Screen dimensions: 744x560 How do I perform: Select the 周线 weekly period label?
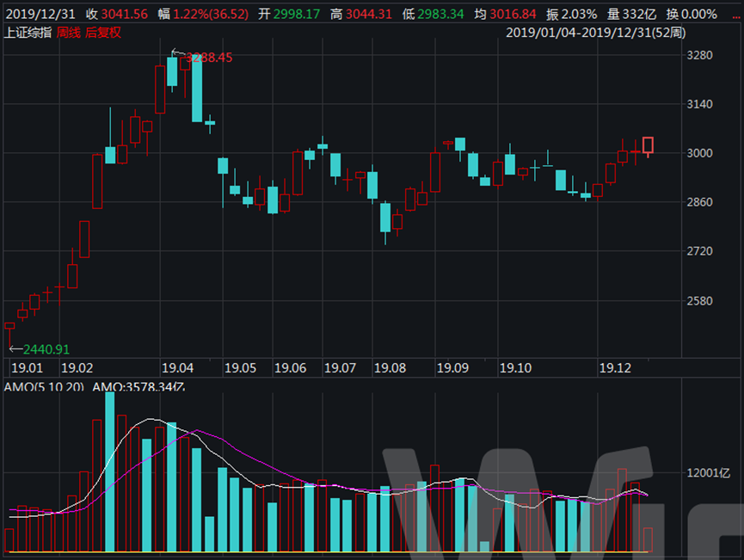(x=68, y=33)
